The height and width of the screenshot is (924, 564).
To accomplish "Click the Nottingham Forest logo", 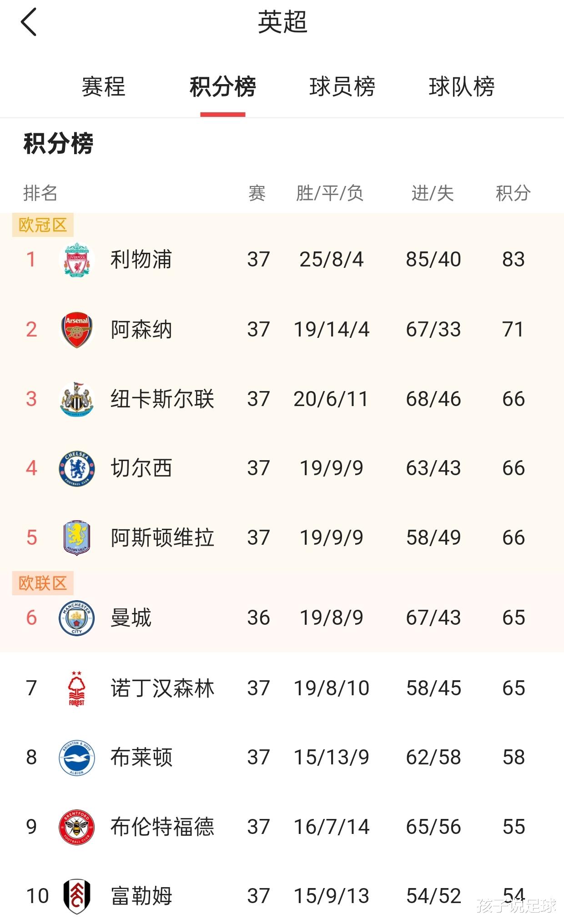I will (x=77, y=688).
